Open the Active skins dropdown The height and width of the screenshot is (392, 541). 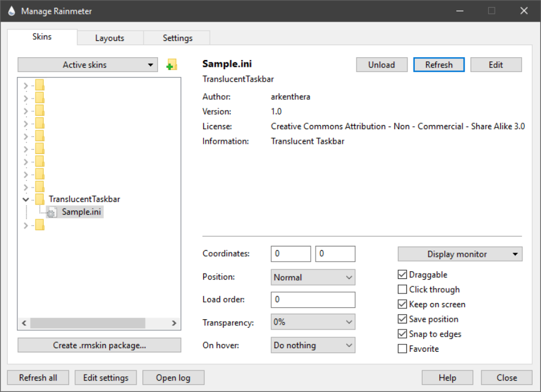tap(88, 65)
